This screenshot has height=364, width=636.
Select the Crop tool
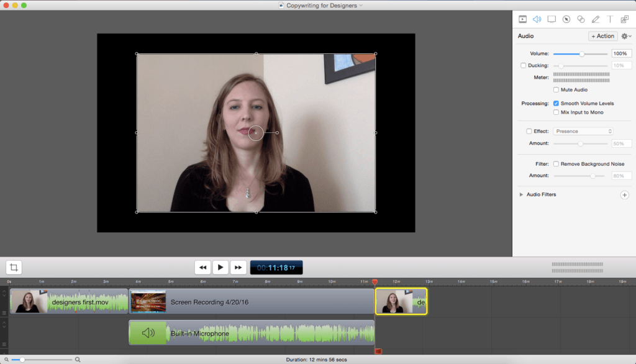[14, 268]
